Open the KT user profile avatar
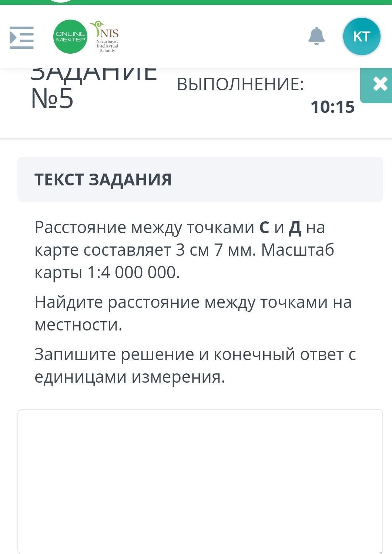 pos(362,36)
